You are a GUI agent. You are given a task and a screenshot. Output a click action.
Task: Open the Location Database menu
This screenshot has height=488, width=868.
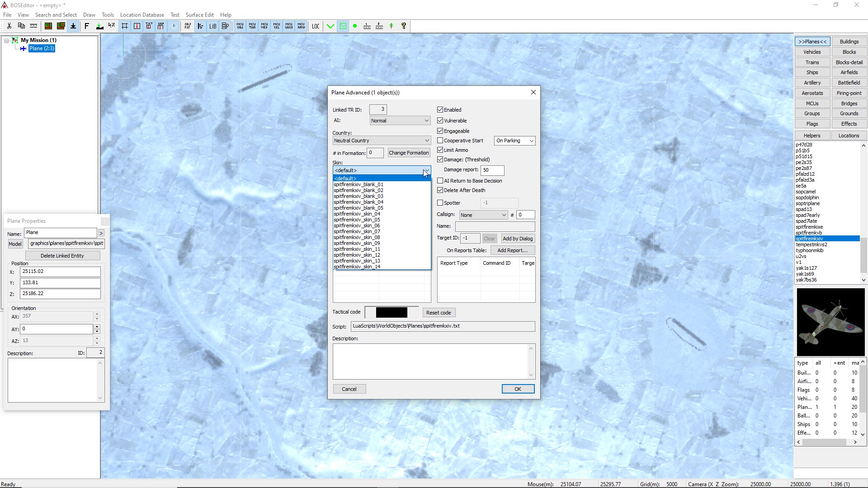pyautogui.click(x=142, y=15)
